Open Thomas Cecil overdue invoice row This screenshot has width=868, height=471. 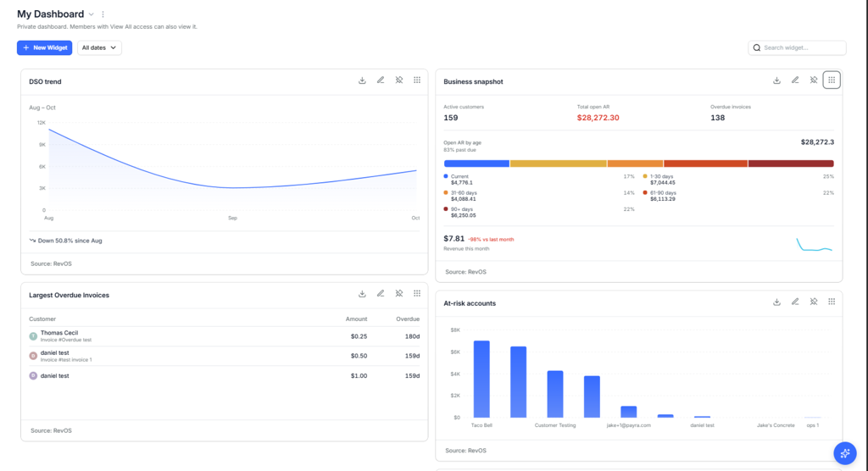point(224,336)
